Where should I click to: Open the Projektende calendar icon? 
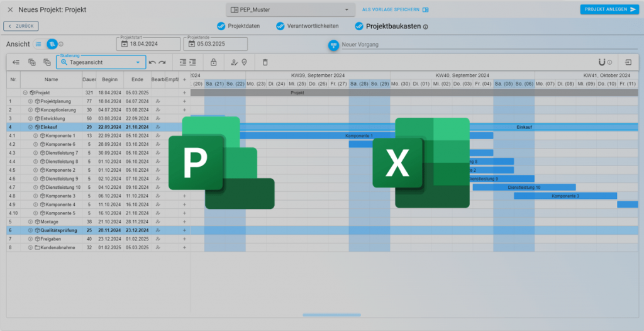pyautogui.click(x=192, y=44)
